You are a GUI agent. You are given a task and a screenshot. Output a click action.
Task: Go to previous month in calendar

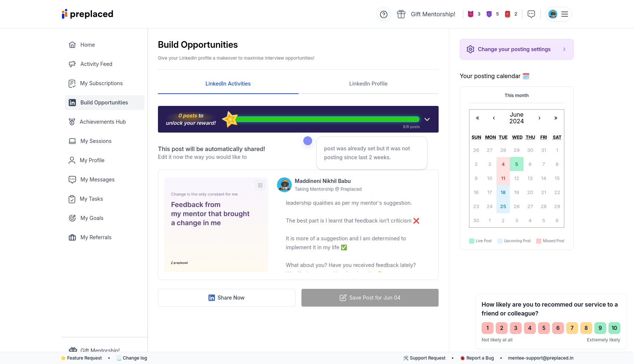click(x=494, y=118)
